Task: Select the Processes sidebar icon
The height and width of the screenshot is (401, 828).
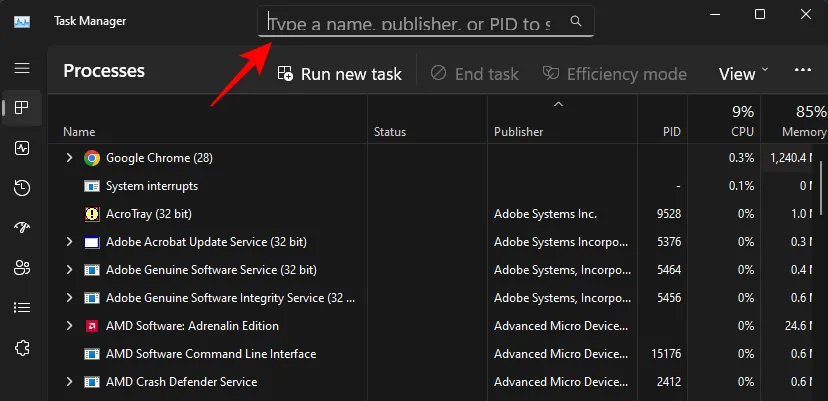Action: click(22, 108)
